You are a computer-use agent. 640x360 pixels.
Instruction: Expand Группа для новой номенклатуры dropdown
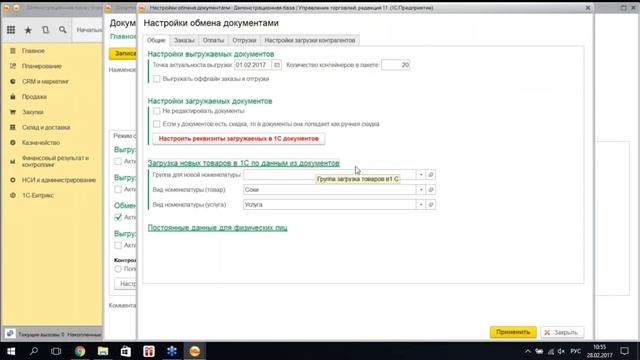pos(421,175)
